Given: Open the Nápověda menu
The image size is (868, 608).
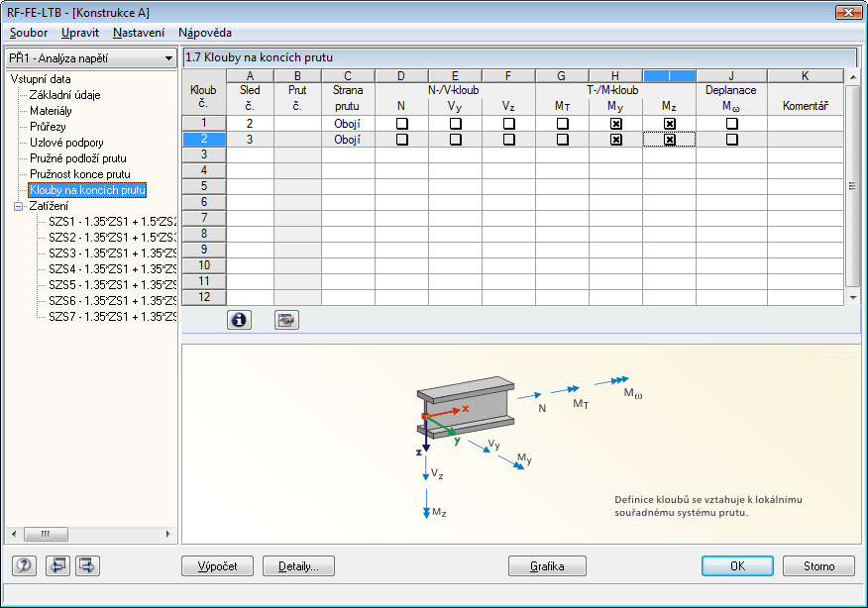Looking at the screenshot, I should (205, 33).
